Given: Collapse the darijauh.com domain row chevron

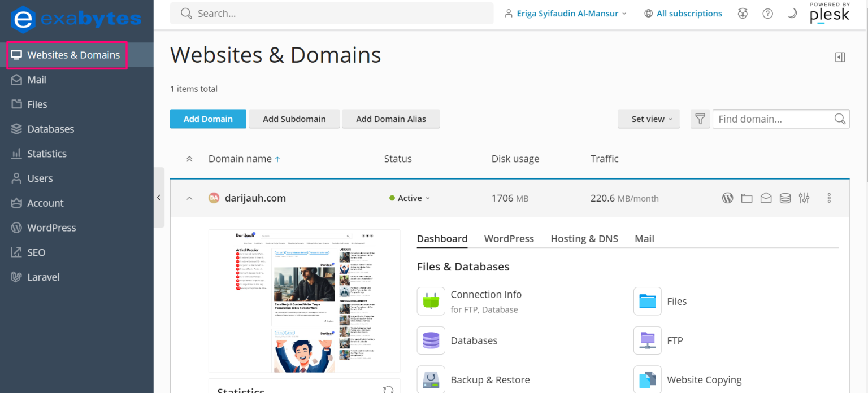Looking at the screenshot, I should pos(189,198).
